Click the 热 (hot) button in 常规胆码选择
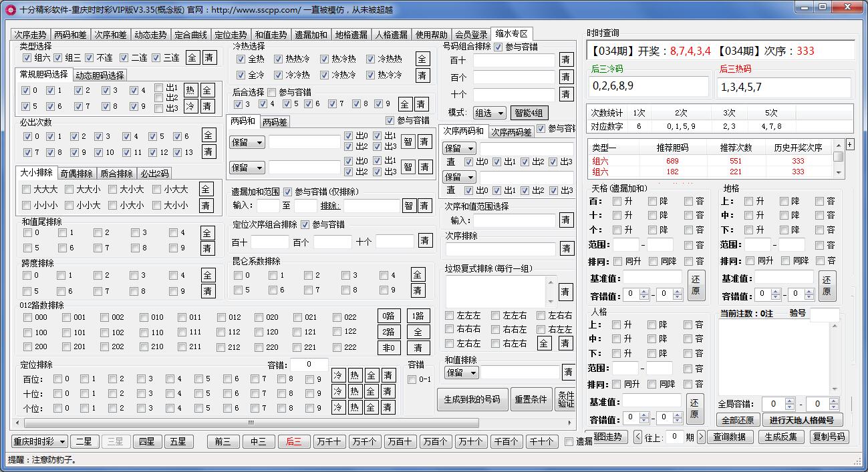868x472 pixels. tap(190, 90)
